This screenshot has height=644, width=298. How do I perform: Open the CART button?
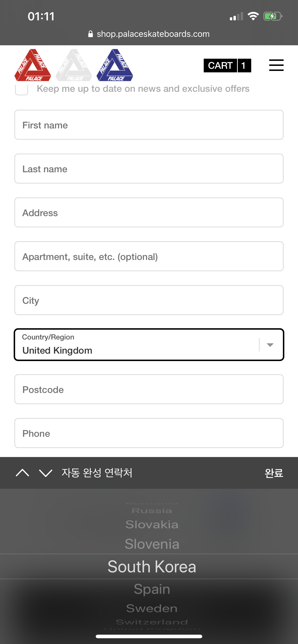pos(227,65)
